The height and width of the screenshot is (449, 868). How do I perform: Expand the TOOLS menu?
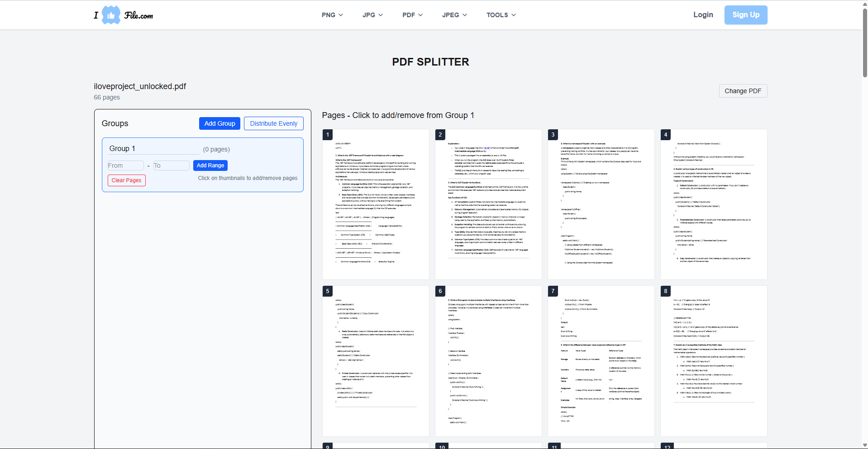click(x=500, y=15)
